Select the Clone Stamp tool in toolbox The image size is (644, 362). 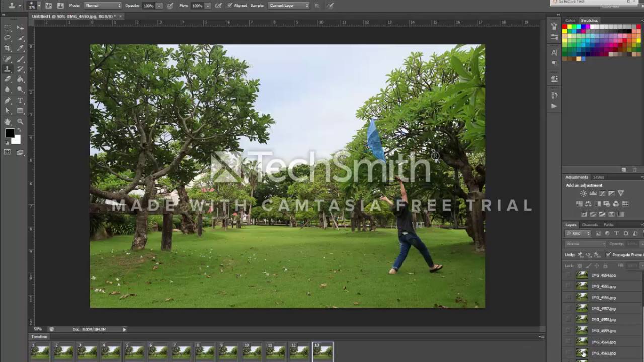(8, 69)
